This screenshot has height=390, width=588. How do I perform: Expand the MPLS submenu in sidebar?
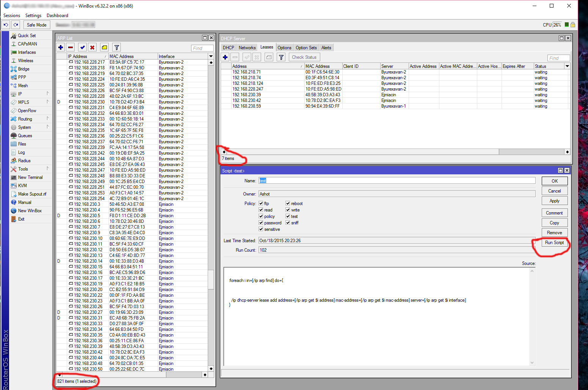point(48,102)
